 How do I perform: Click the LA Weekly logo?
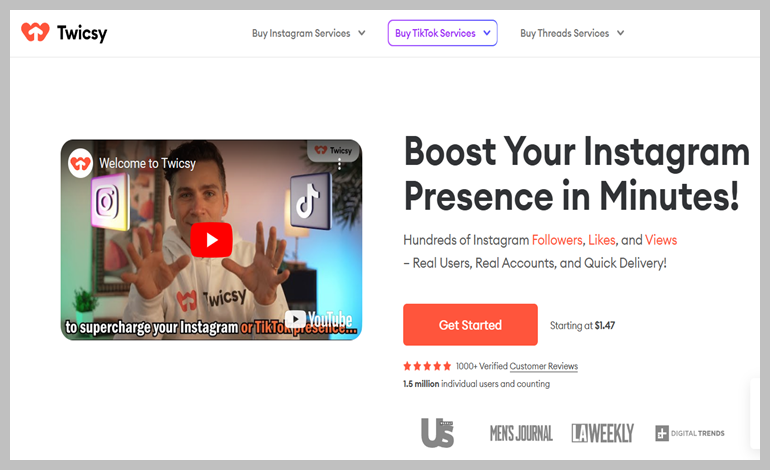pos(603,433)
